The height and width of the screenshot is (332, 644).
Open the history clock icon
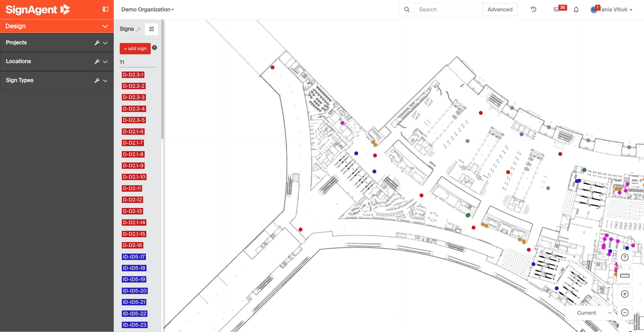[x=534, y=10]
